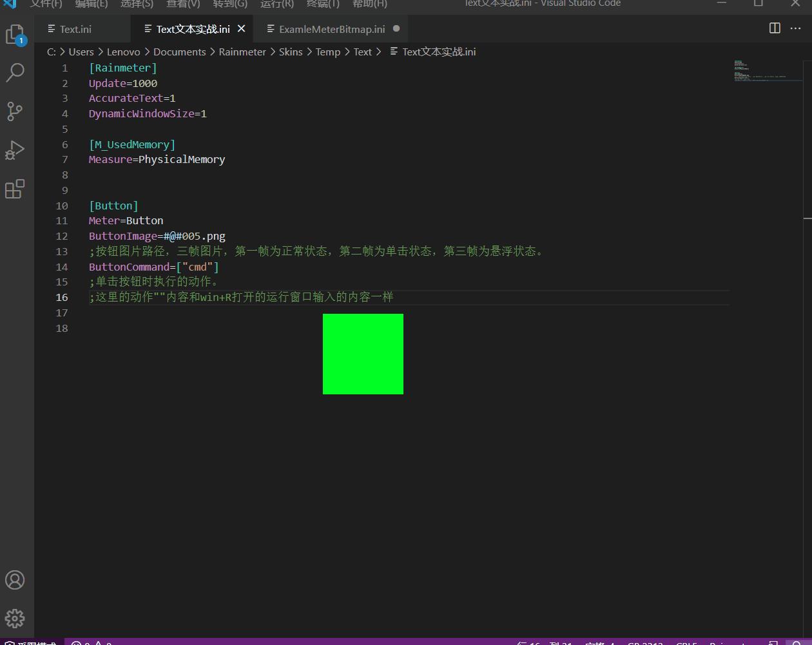Screen dimensions: 812x645
Task: Open the Manage gear menu
Action: 15,619
